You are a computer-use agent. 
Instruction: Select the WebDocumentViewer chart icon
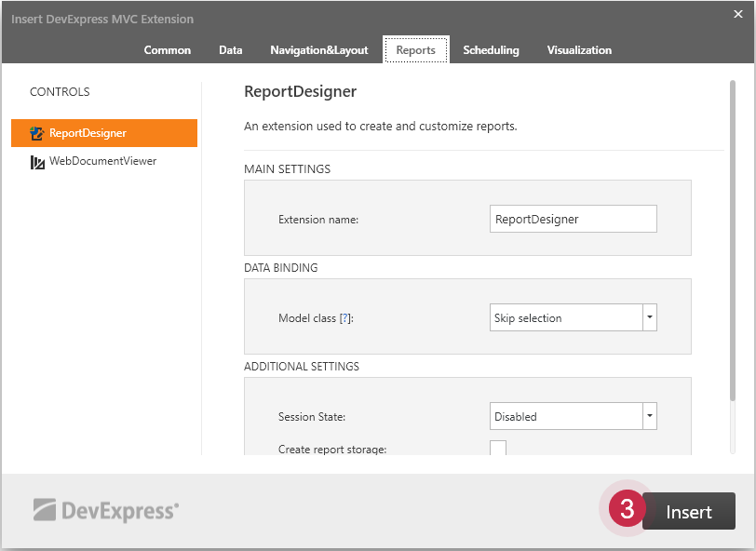click(37, 162)
